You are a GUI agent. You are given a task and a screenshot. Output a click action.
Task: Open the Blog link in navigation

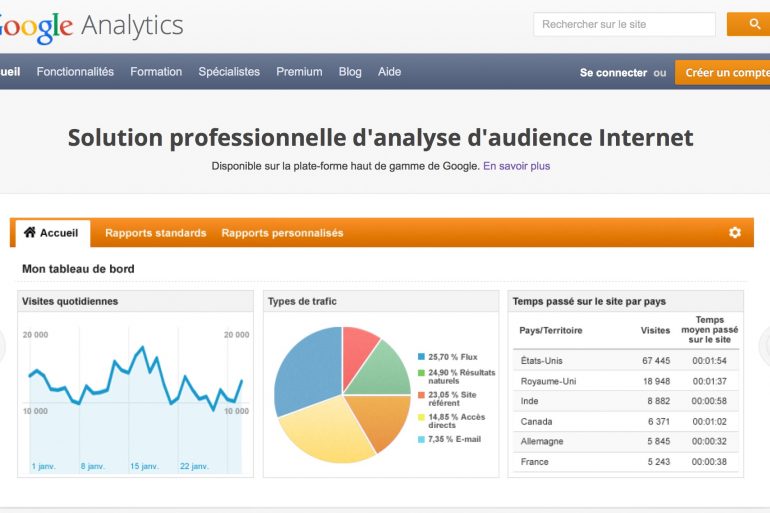click(x=350, y=72)
